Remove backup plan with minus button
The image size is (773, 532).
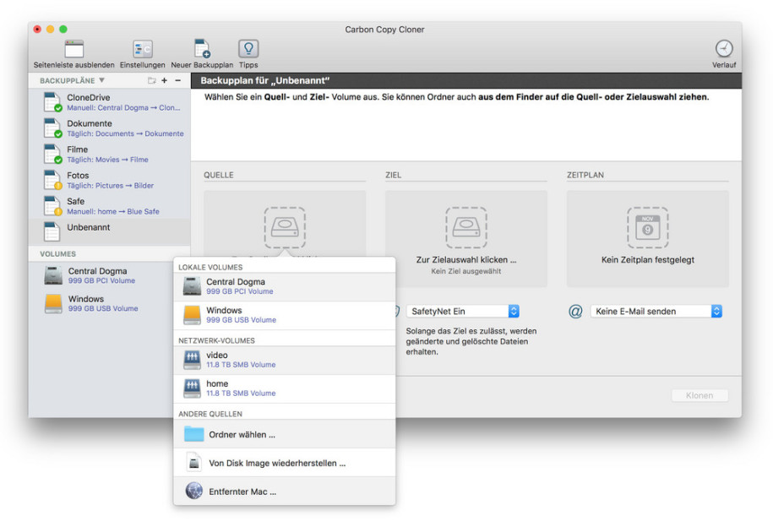[178, 80]
